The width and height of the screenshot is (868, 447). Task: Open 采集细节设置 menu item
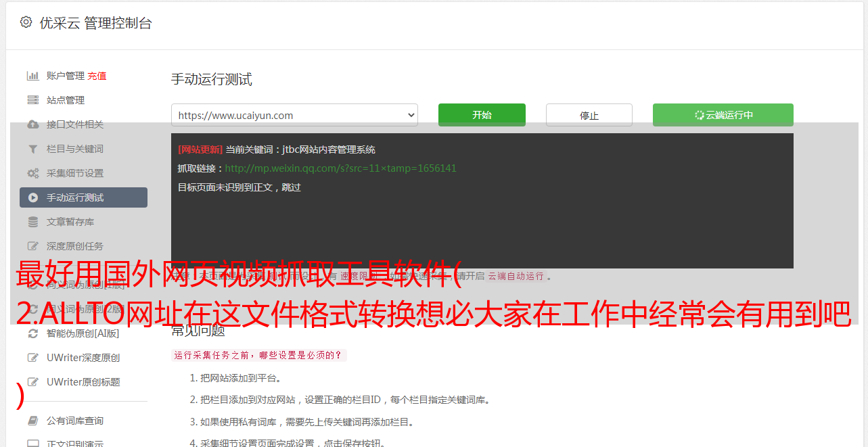(x=75, y=173)
